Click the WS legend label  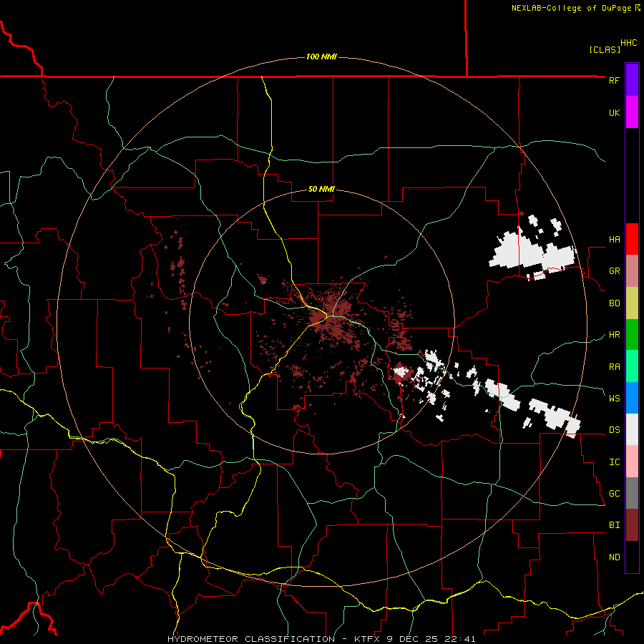pos(614,398)
